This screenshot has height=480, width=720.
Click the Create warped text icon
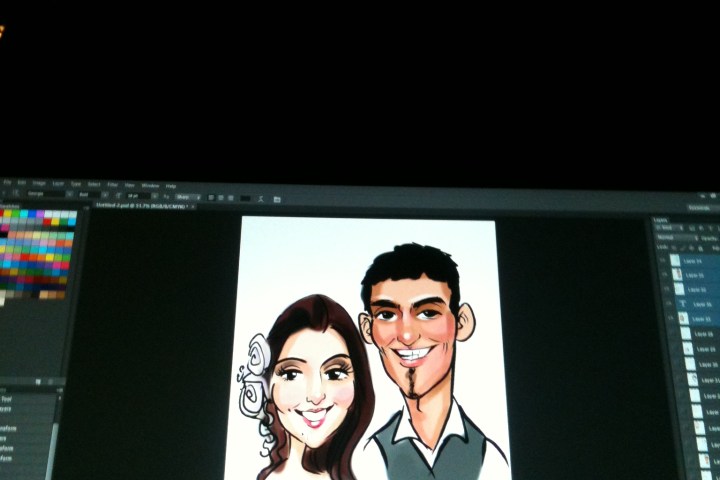point(261,198)
